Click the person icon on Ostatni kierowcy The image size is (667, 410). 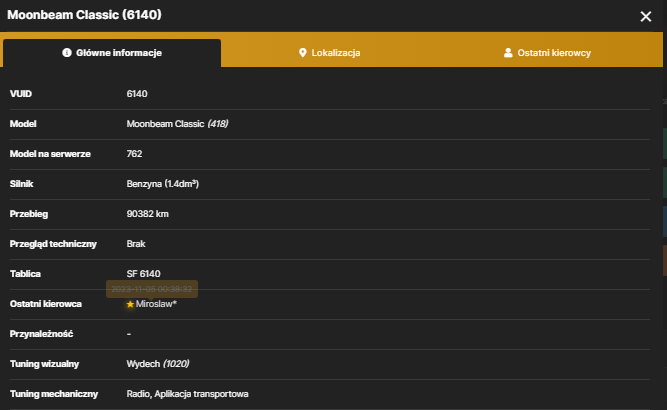point(508,53)
